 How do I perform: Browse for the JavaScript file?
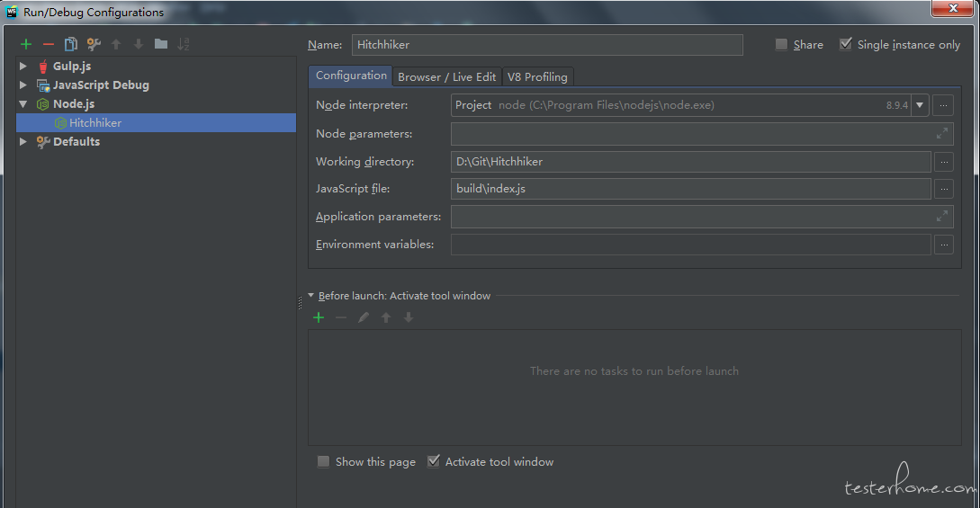944,189
